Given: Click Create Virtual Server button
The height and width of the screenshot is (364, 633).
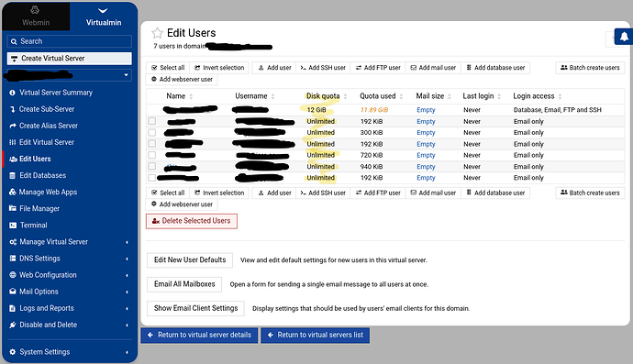Looking at the screenshot, I should (70, 59).
